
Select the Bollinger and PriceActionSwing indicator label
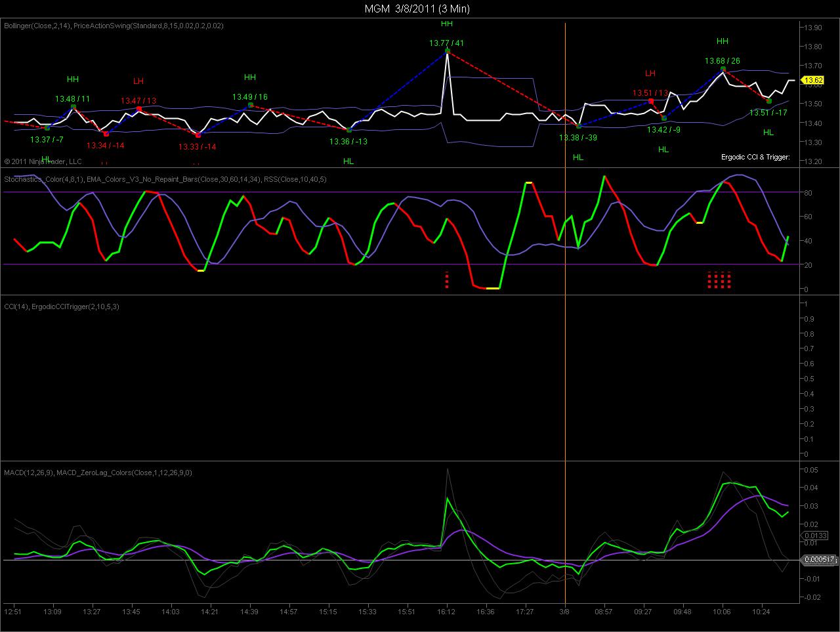pyautogui.click(x=114, y=26)
